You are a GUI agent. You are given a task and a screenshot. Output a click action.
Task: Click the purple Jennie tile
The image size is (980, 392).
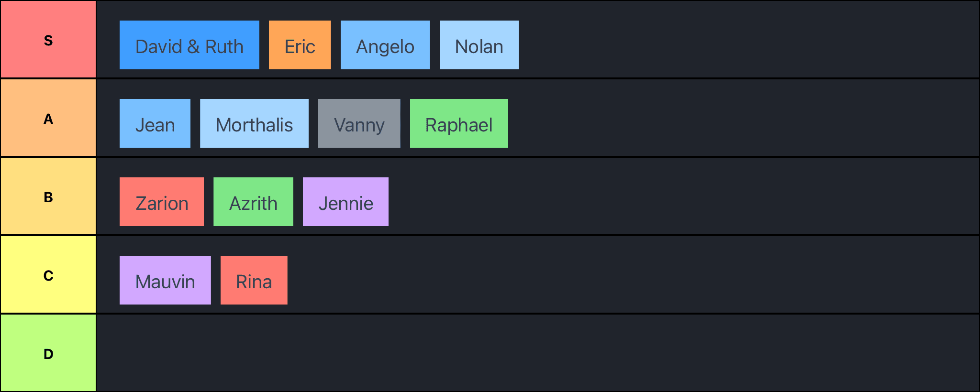345,202
